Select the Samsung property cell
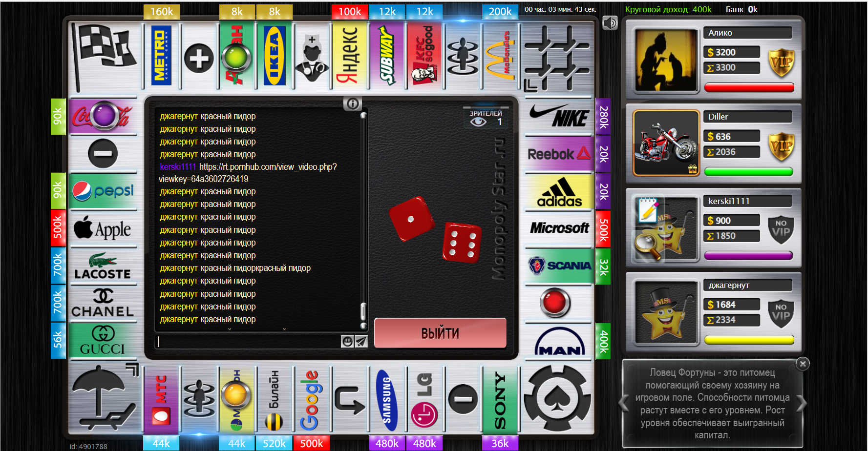 [x=387, y=400]
